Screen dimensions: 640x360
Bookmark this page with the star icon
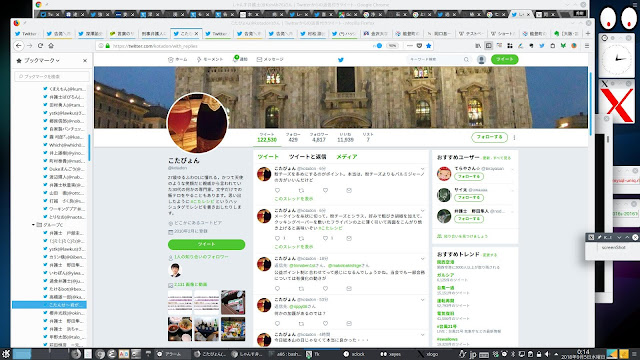point(429,46)
